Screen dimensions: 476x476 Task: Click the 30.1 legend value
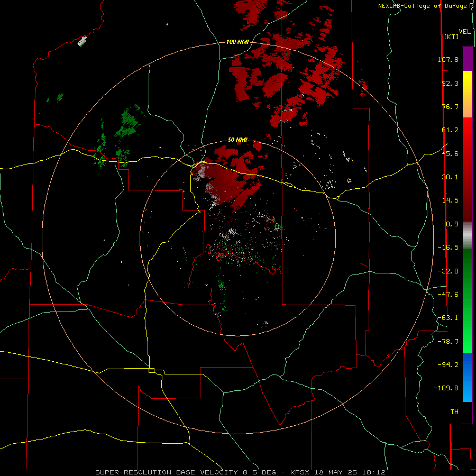pos(450,177)
